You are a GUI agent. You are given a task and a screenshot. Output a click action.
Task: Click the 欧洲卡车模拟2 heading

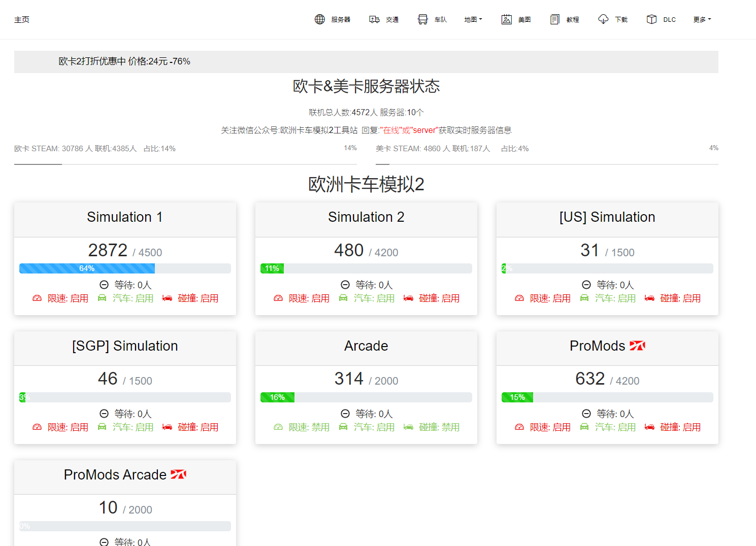click(366, 184)
